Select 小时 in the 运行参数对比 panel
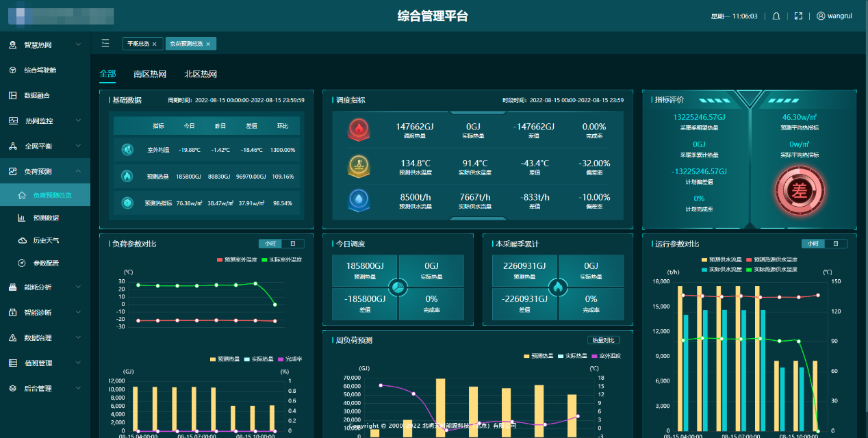Screen dimensions: 868x438 [813, 244]
